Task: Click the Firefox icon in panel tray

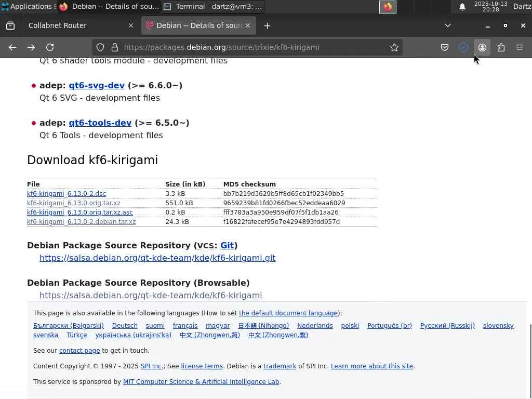Action: point(388,7)
